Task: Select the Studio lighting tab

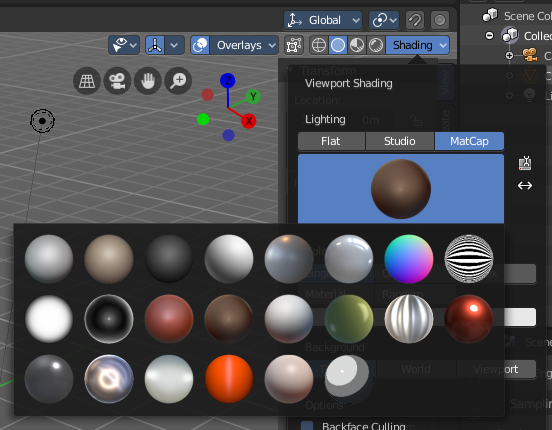Action: click(x=400, y=141)
